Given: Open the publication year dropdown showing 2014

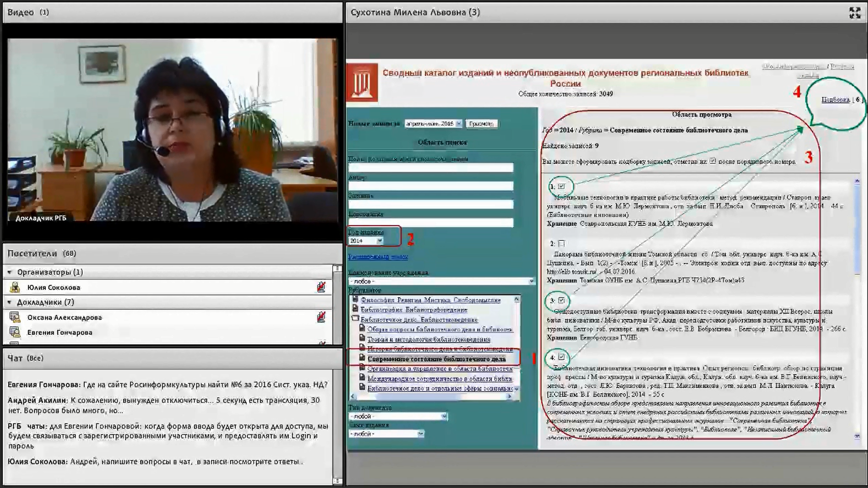Looking at the screenshot, I should (379, 241).
